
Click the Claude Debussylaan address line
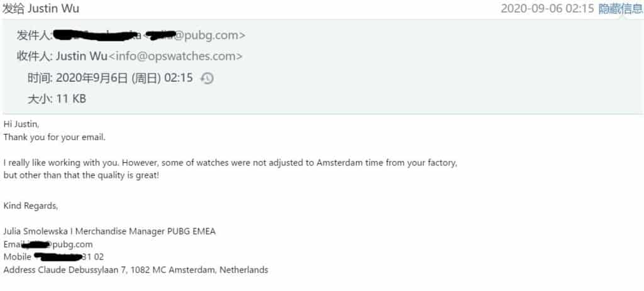(x=136, y=270)
